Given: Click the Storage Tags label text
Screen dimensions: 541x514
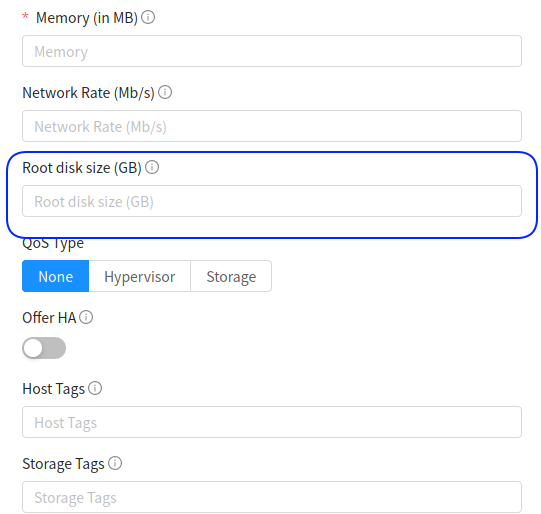Looking at the screenshot, I should tap(63, 464).
